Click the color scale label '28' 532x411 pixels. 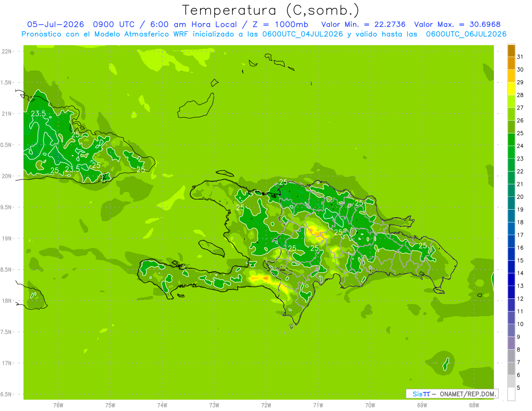(520, 95)
